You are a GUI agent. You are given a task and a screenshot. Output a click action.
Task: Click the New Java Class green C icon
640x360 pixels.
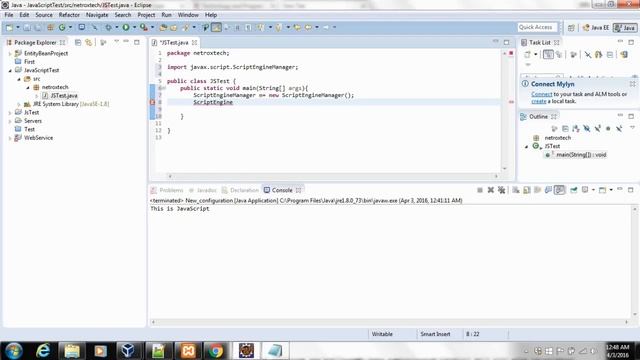point(62,27)
